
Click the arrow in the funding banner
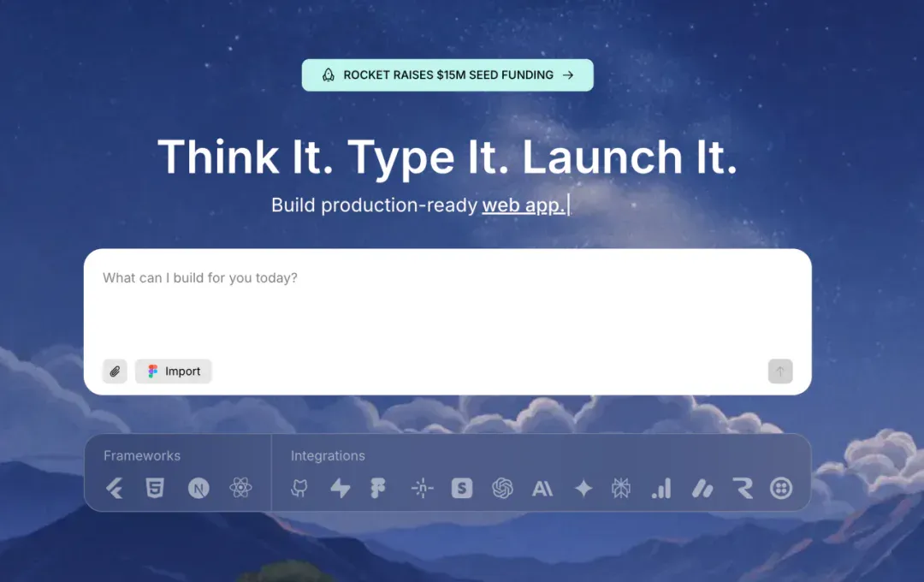(568, 74)
